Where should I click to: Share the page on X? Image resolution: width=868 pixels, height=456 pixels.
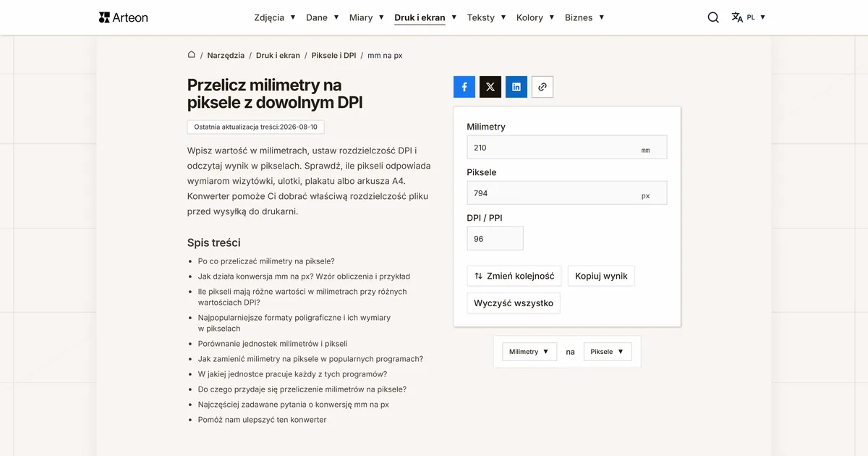(490, 87)
